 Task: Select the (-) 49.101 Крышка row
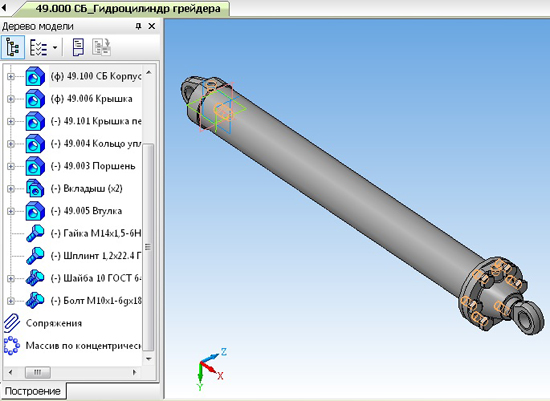pyautogui.click(x=96, y=121)
